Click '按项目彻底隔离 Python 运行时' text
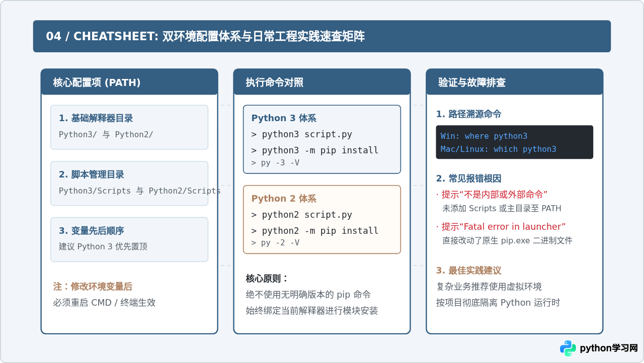Image resolution: width=644 pixels, height=363 pixels. click(498, 303)
